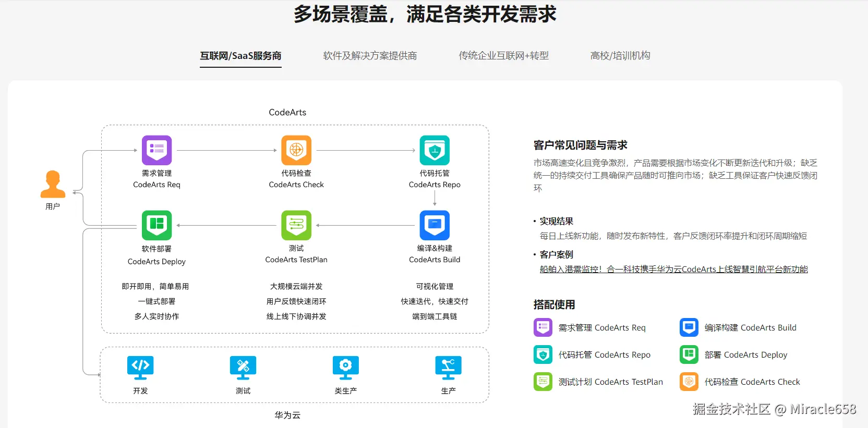Viewport: 868px width, 428px height.
Task: Click the 快速迭代，快速交付 text
Action: tap(435, 301)
